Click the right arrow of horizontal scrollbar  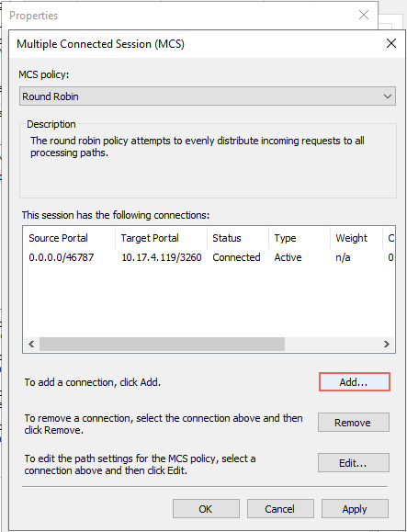tap(386, 344)
